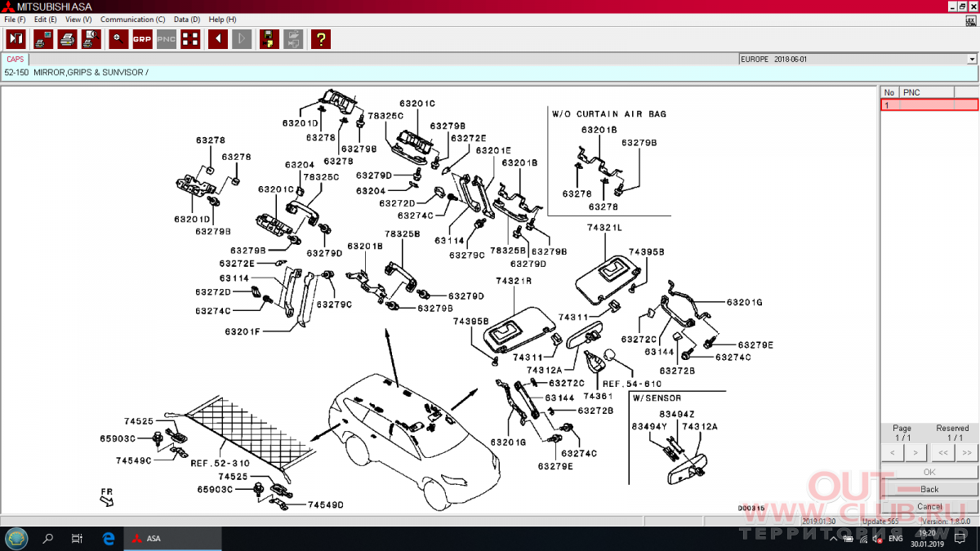This screenshot has width=980, height=551.
Task: Click the '>>' reserved forward button
Action: 967,451
